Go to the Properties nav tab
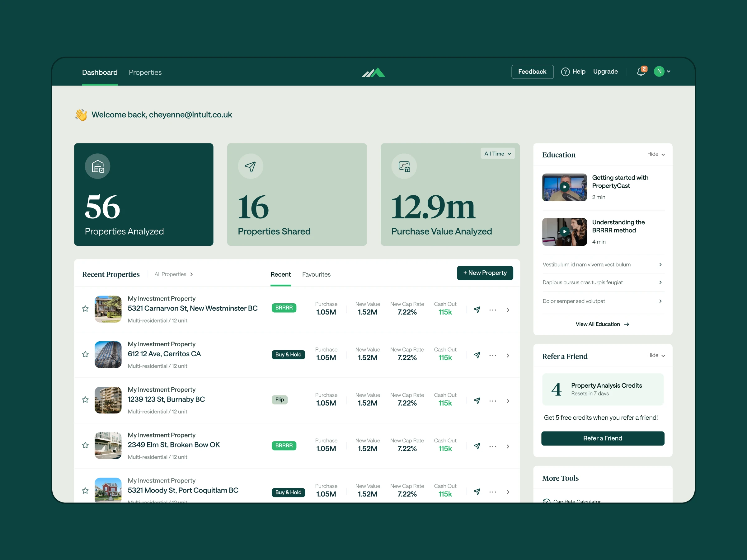Screen dimensions: 747x560 [x=145, y=72]
